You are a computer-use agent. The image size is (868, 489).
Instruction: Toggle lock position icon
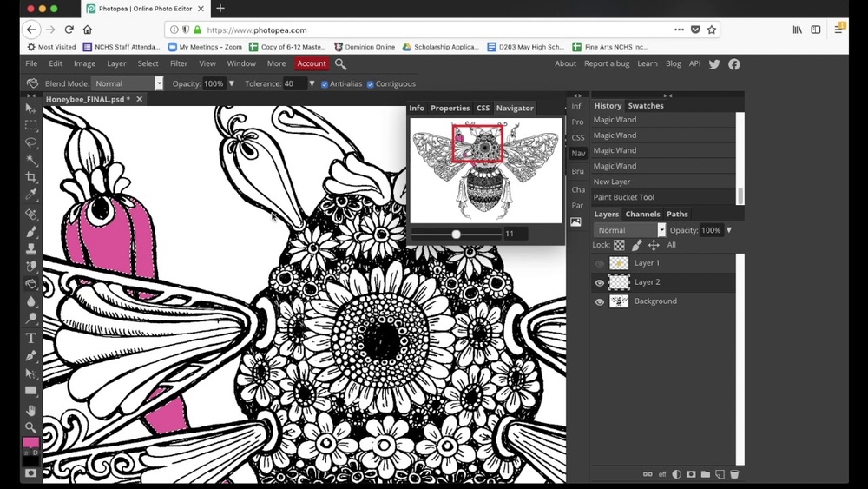click(654, 245)
